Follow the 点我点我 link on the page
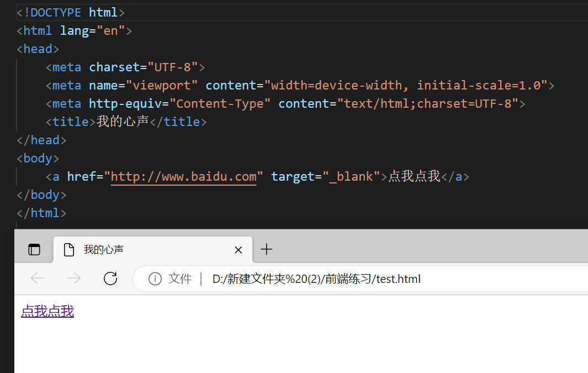This screenshot has width=588, height=373. click(x=47, y=311)
